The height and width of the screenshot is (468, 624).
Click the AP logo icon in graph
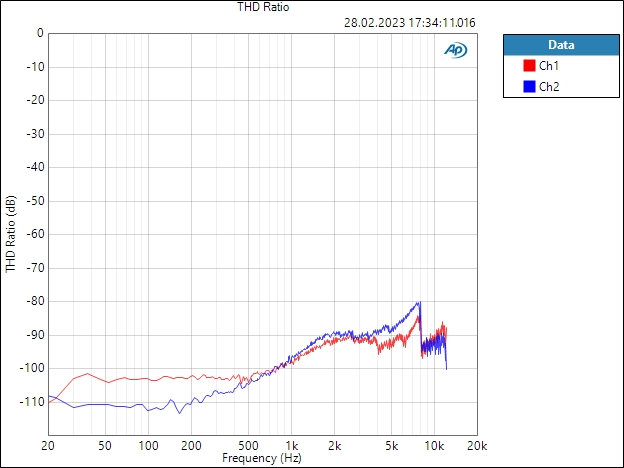coord(455,50)
